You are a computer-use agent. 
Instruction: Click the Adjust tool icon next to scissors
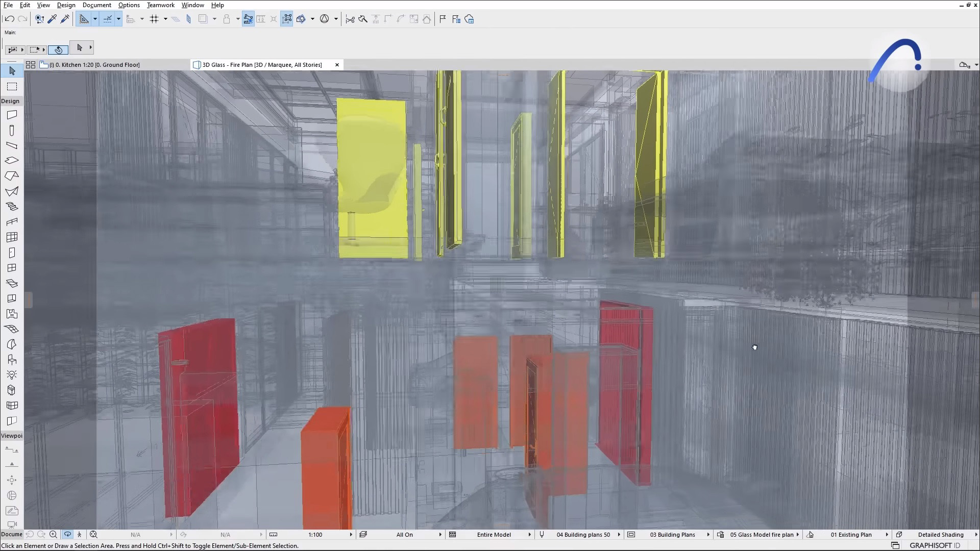363,19
